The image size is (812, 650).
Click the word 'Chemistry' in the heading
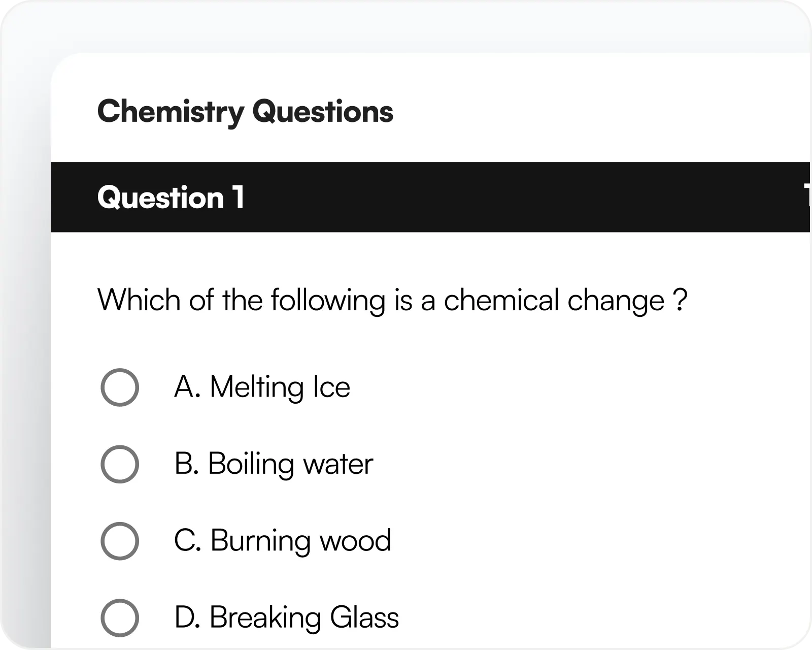[171, 111]
